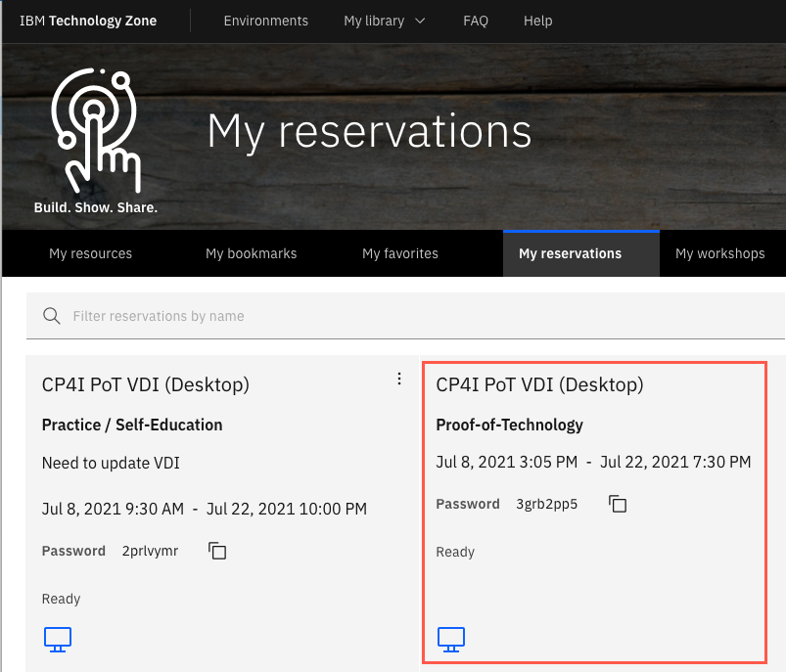
Task: Open the Environments menu item
Action: click(x=265, y=22)
